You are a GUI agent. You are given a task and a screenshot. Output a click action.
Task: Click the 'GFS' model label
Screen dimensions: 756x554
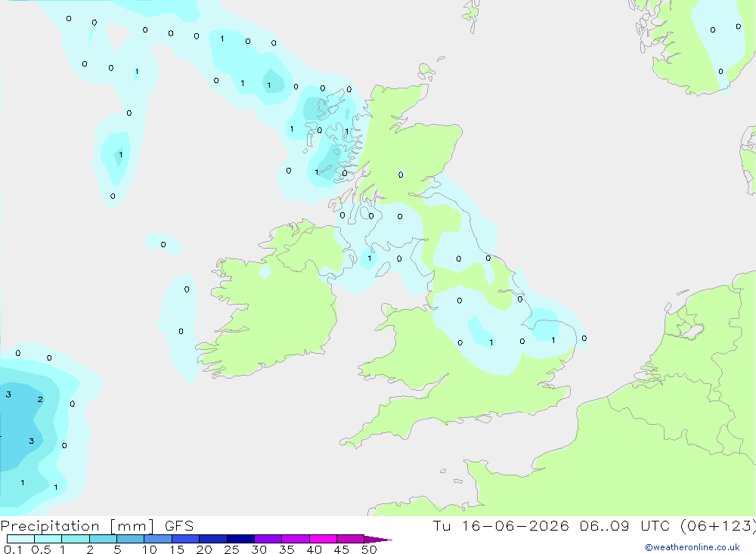coord(179,525)
